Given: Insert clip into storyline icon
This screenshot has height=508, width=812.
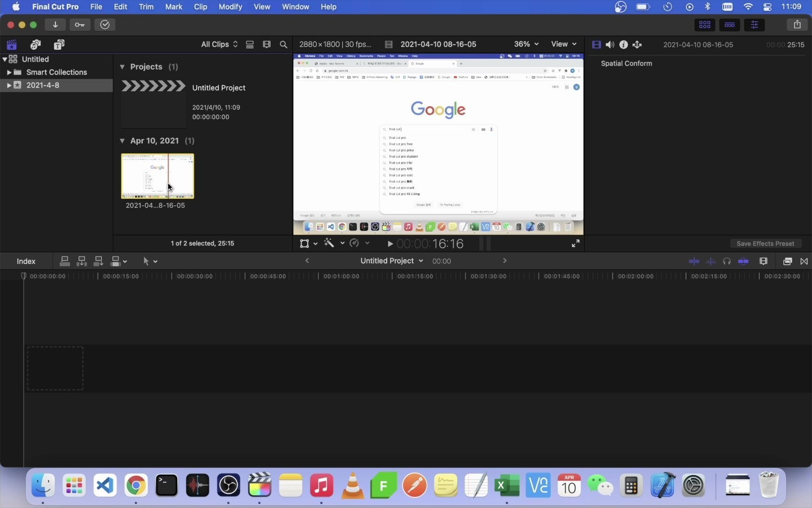Looking at the screenshot, I should pyautogui.click(x=82, y=261).
